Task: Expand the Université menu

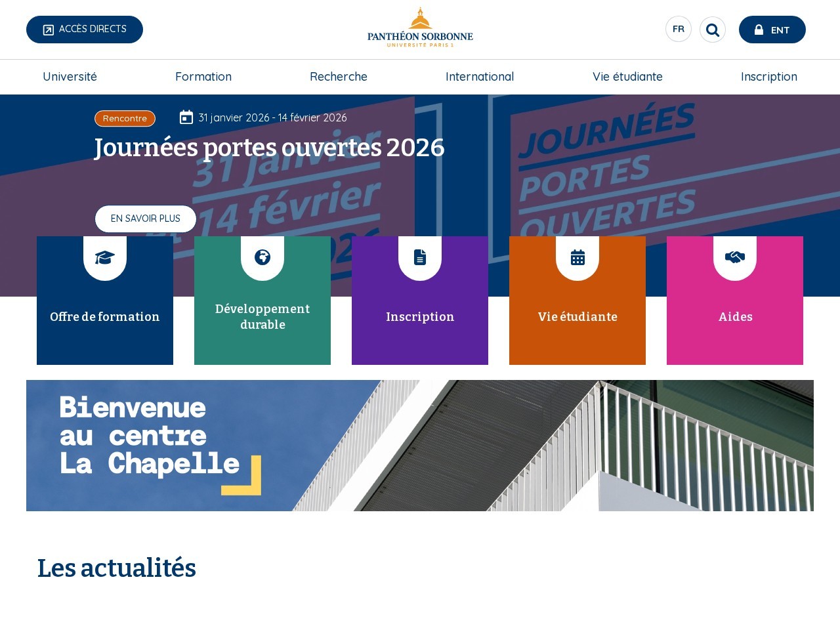Action: [x=70, y=77]
